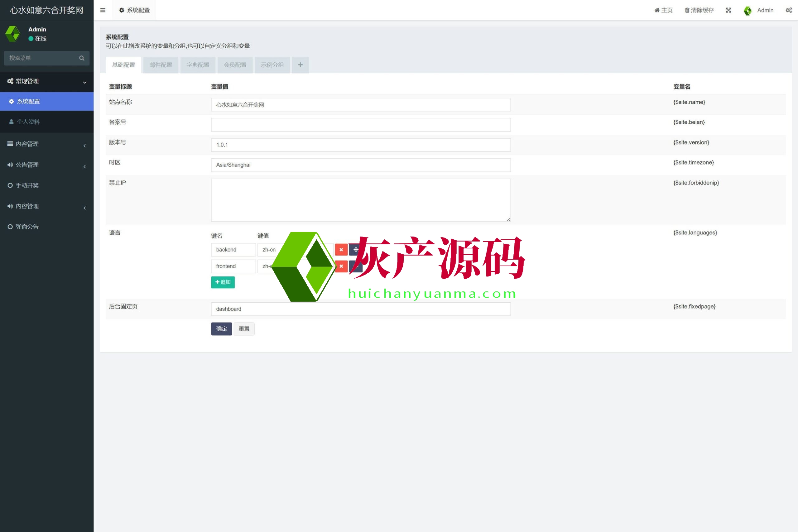Delete the frontend language row
Viewport: 798px width, 532px height.
(x=341, y=266)
